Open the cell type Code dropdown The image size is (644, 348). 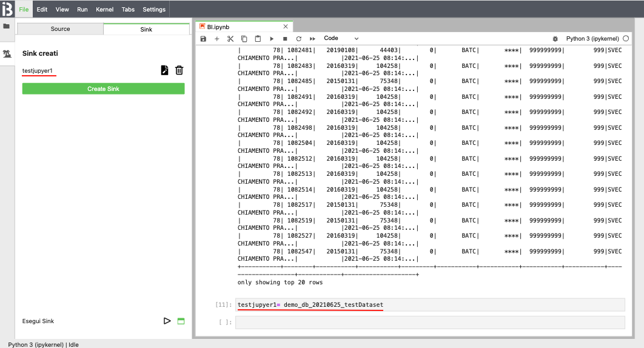point(341,38)
